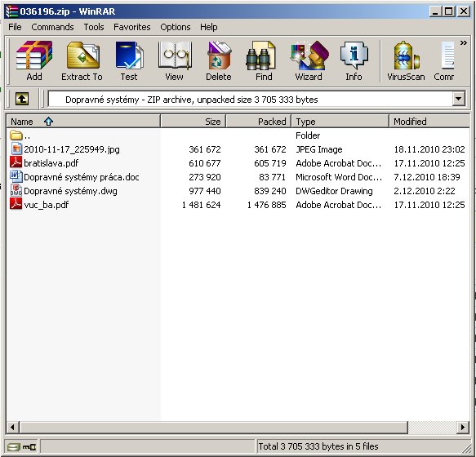Click the DWGeditor Drawing type cell

(334, 191)
